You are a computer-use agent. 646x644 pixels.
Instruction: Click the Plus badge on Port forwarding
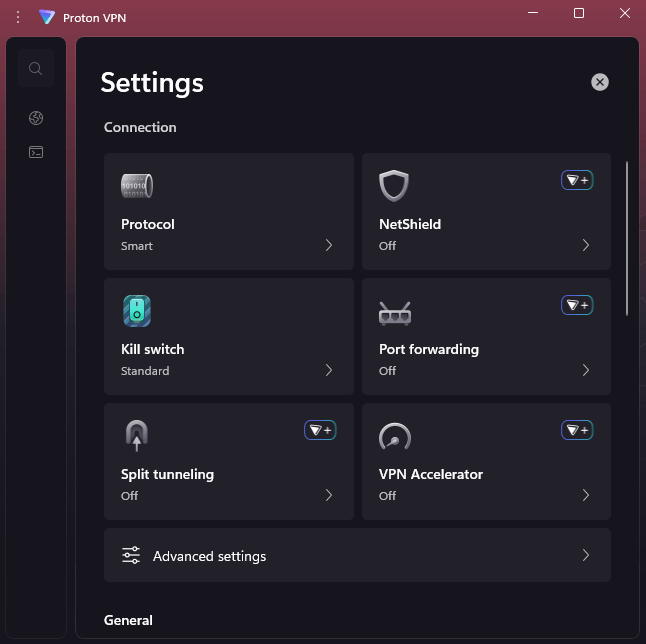click(577, 305)
